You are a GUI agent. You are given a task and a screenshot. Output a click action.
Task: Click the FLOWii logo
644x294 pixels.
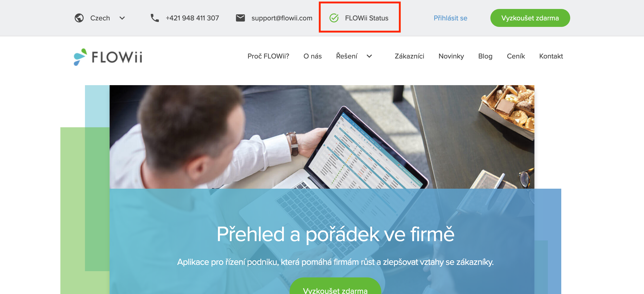point(108,57)
